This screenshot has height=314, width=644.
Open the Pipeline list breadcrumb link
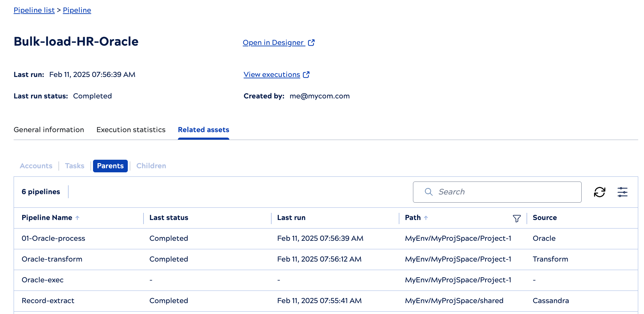34,10
